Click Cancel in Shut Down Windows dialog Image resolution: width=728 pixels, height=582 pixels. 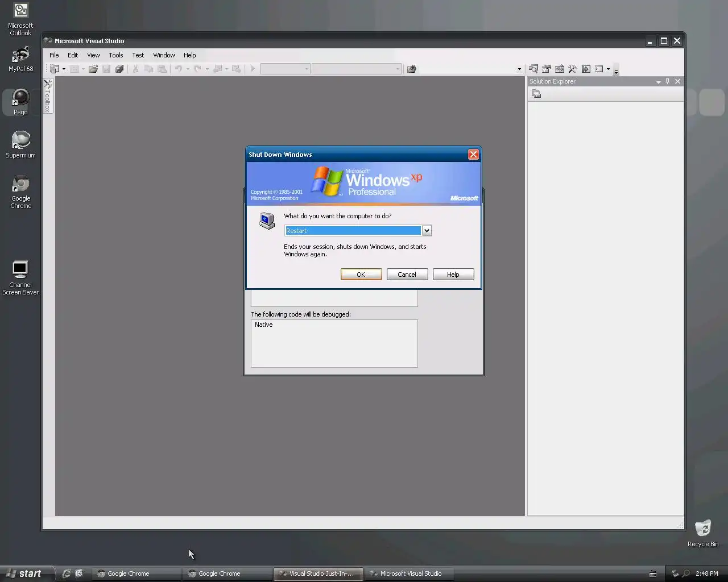click(407, 275)
